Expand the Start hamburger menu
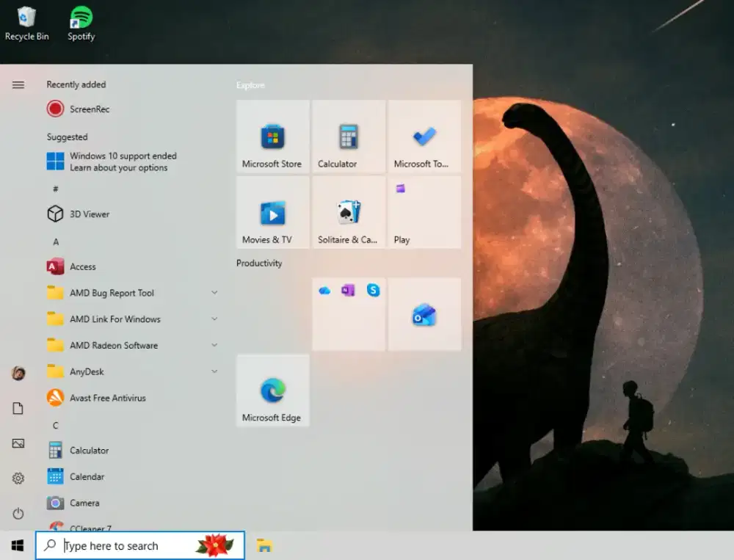 click(x=18, y=85)
